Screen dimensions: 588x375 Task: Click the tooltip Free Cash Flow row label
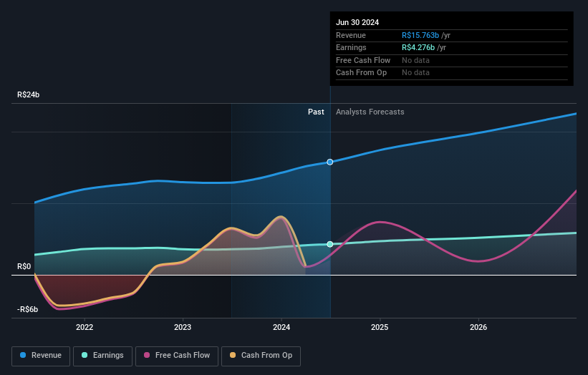click(363, 60)
